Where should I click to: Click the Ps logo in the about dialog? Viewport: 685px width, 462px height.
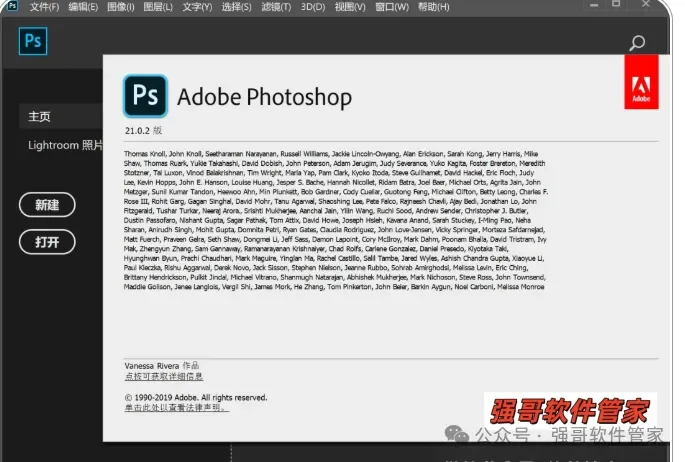145,96
